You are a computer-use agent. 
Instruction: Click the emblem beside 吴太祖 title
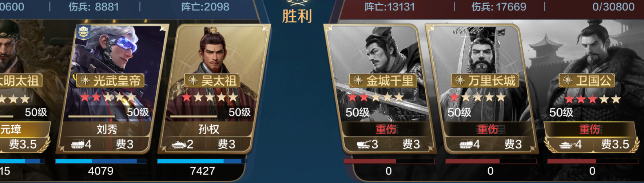[193, 80]
